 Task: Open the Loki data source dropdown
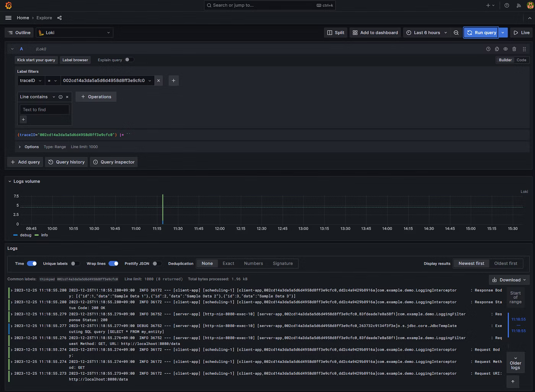(75, 33)
